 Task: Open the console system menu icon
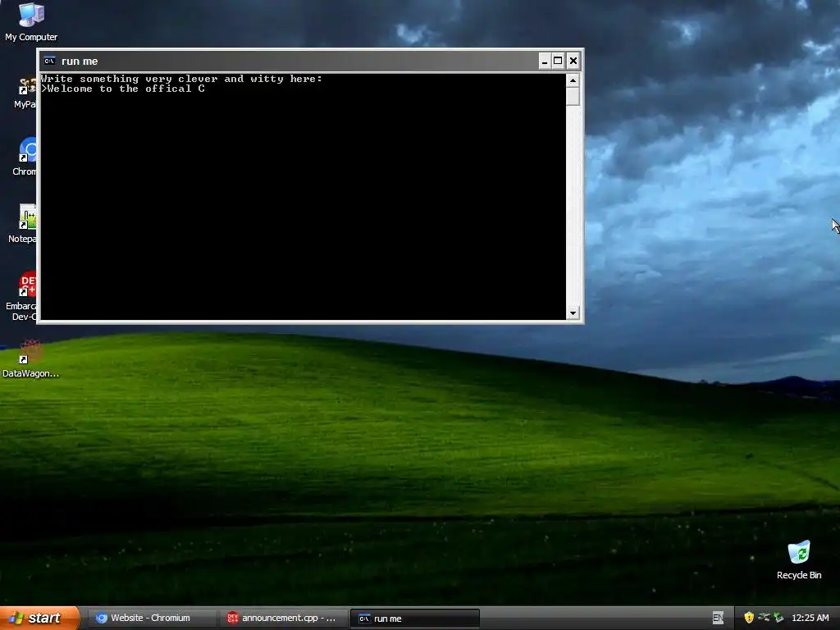pos(49,61)
